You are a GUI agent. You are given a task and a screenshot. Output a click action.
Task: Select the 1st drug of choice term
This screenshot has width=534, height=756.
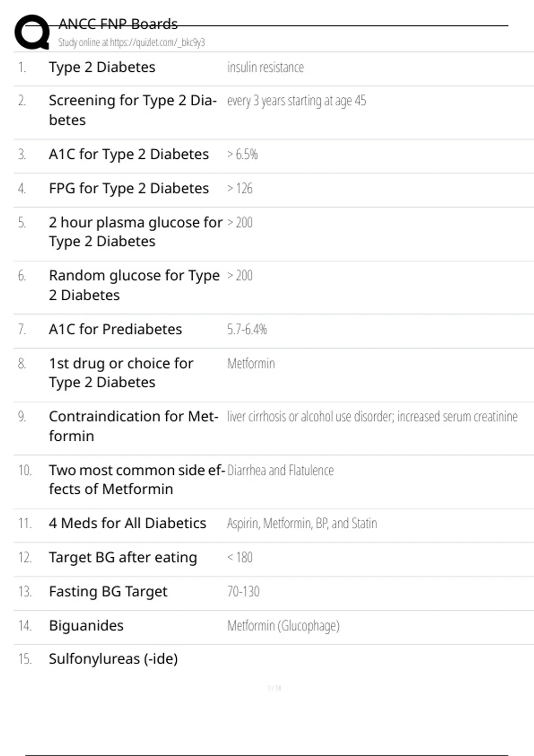pos(121,373)
